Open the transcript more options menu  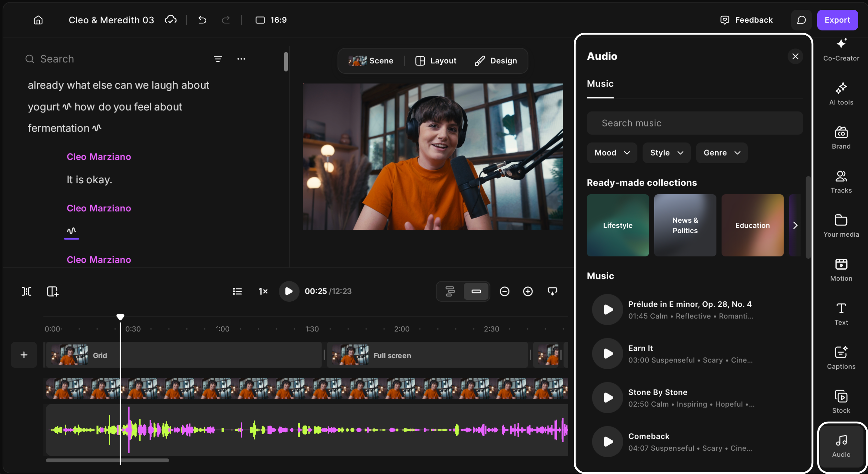[241, 59]
